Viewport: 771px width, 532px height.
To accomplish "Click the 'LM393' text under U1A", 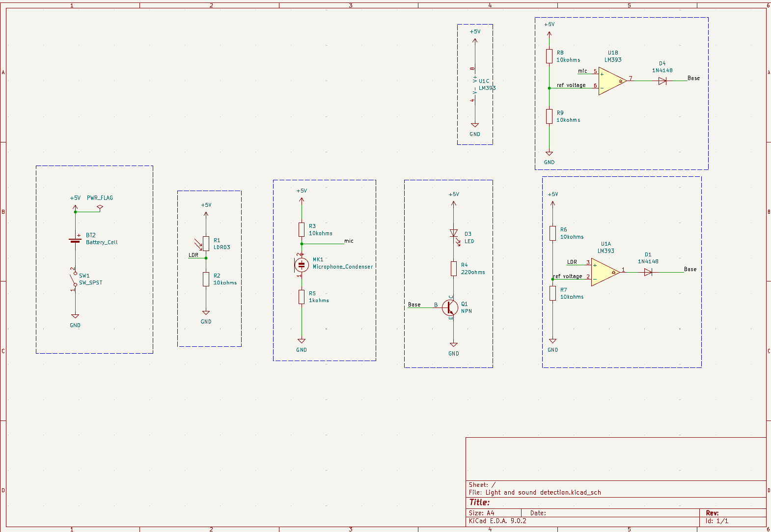I will (606, 251).
